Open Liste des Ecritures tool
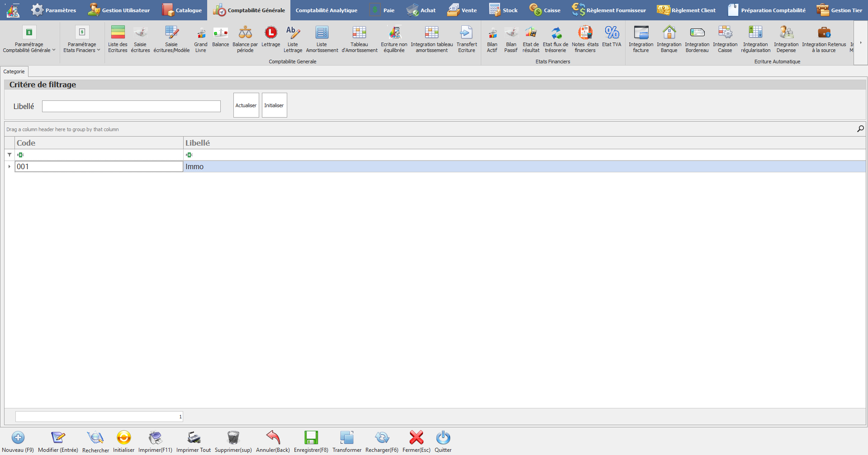 click(118, 39)
